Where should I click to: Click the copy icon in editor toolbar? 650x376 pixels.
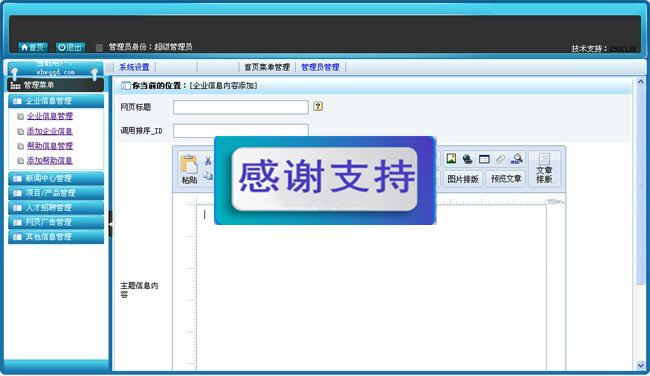point(208,176)
